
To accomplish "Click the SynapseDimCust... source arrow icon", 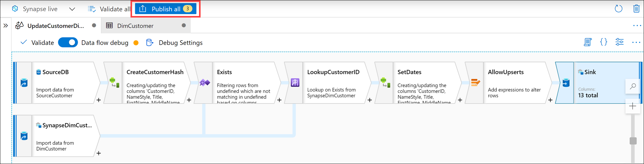I will click(24, 136).
